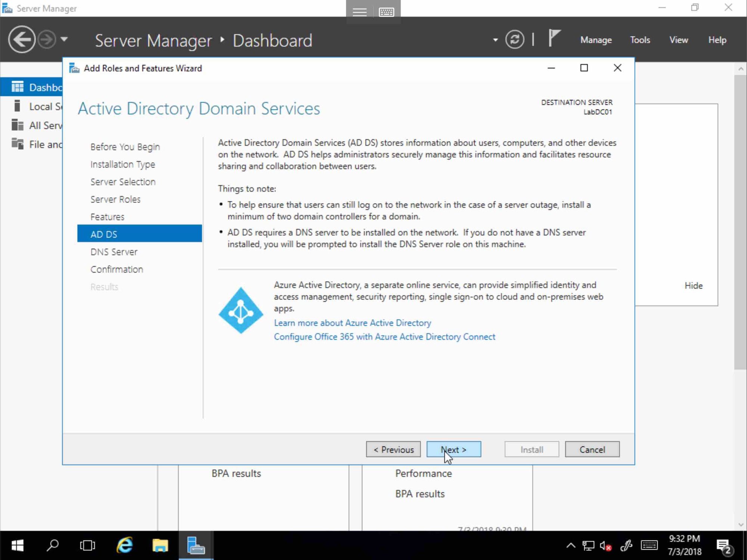Viewport: 747px width, 560px height.
Task: Click the Server Manager taskbar icon
Action: pos(196,546)
